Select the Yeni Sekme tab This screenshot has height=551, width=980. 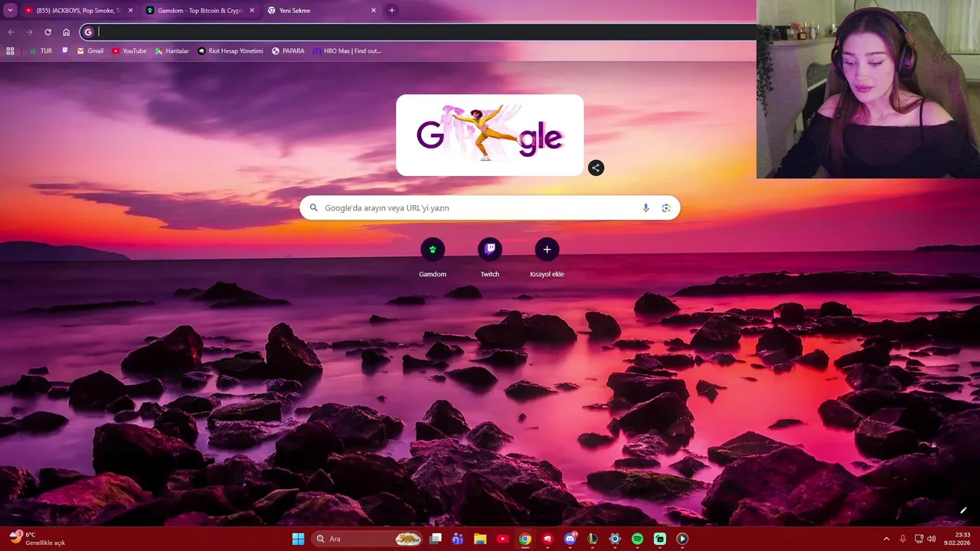(x=322, y=11)
